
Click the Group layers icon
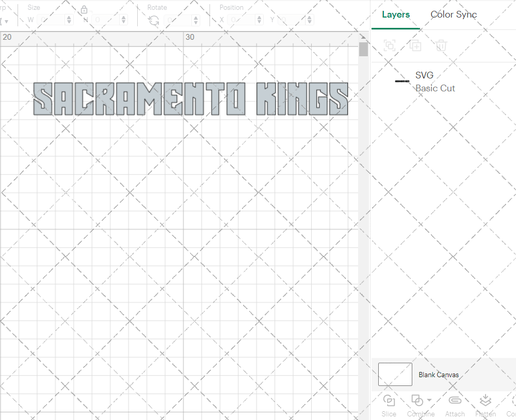point(390,45)
